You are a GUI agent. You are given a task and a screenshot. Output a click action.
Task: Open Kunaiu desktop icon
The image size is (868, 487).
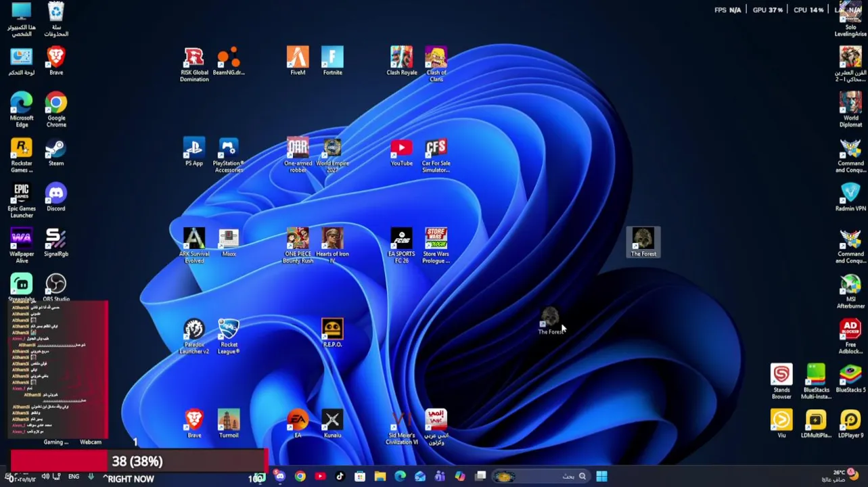point(332,425)
